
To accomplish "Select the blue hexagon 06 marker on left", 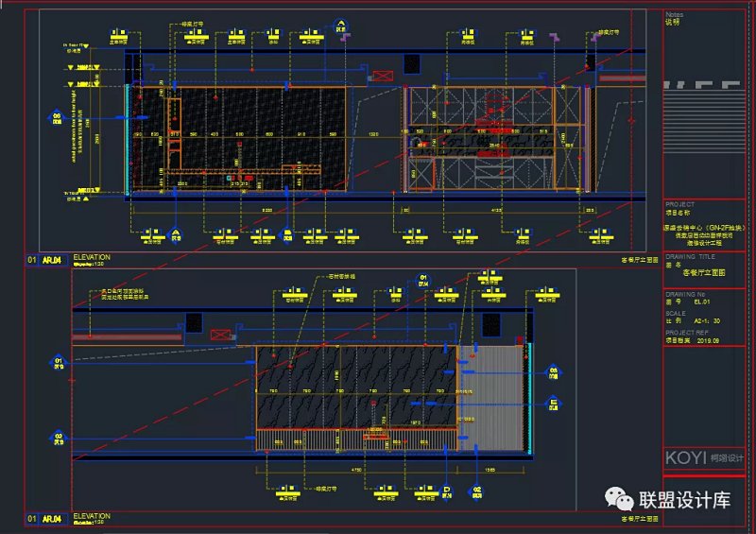I will (x=57, y=118).
